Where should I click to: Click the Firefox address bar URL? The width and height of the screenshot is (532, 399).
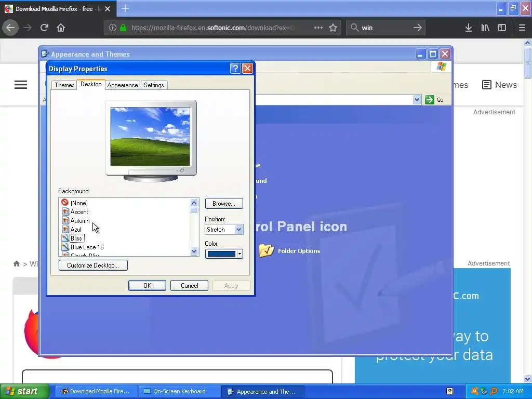tap(212, 28)
